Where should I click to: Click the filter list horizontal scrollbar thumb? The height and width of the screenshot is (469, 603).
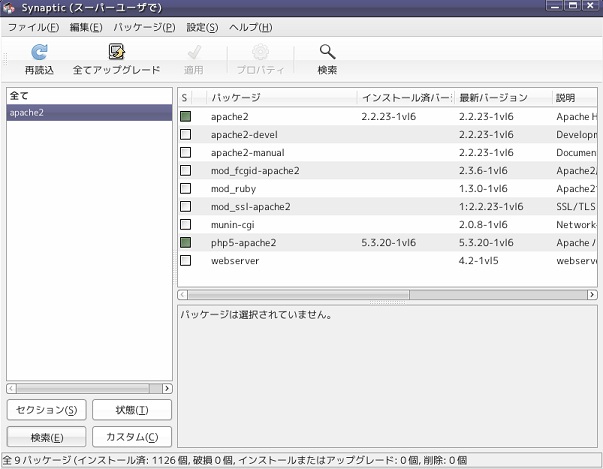pos(83,389)
